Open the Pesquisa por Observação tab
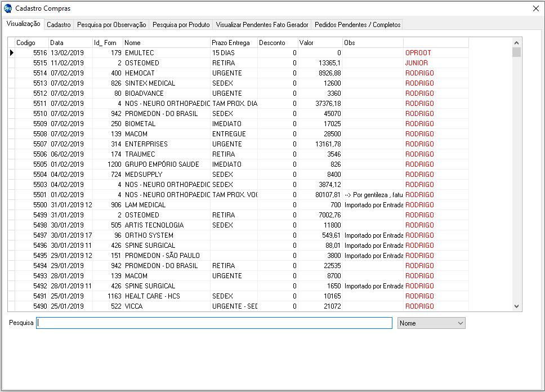The height and width of the screenshot is (392, 545). click(x=111, y=25)
